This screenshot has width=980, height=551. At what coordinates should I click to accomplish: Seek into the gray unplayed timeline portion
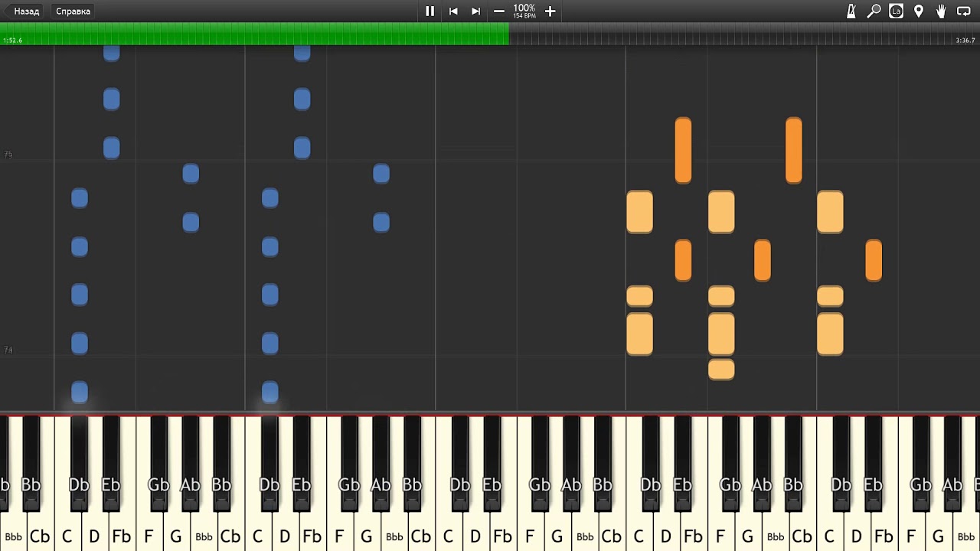[744, 34]
